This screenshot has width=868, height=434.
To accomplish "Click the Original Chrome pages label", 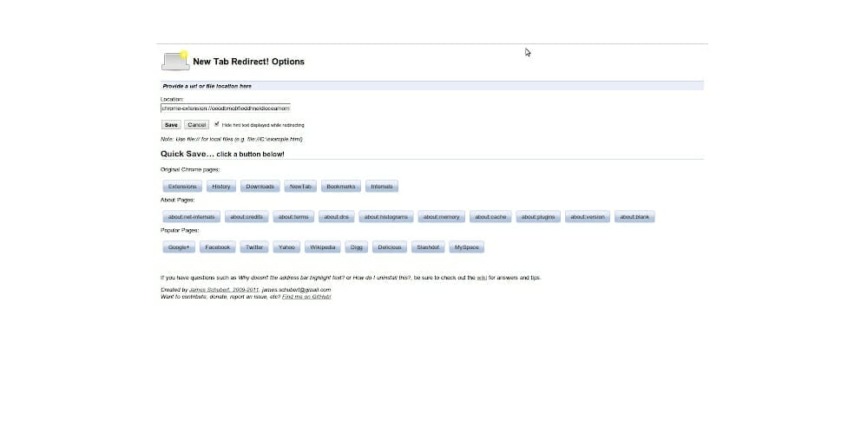I will (190, 169).
